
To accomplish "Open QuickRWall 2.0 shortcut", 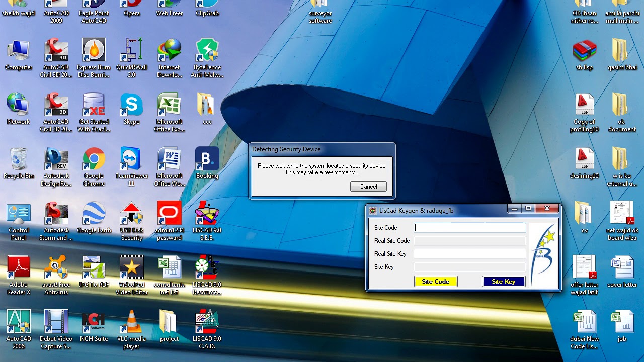I will point(131,58).
